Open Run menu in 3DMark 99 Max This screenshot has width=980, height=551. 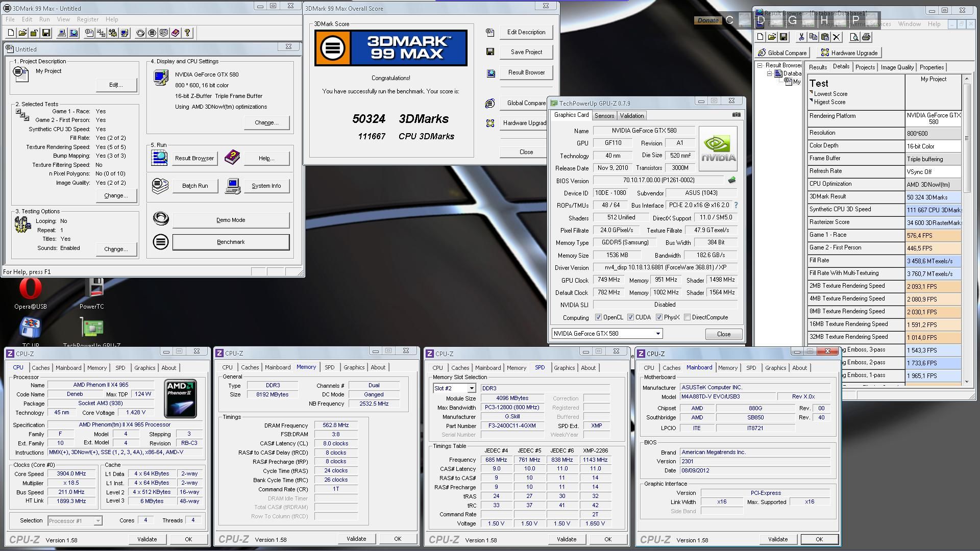click(44, 19)
